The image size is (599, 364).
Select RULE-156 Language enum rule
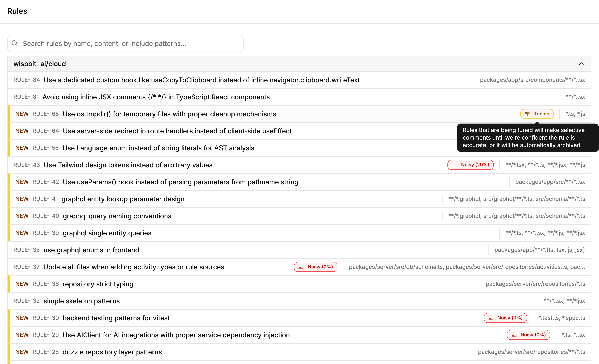click(158, 148)
